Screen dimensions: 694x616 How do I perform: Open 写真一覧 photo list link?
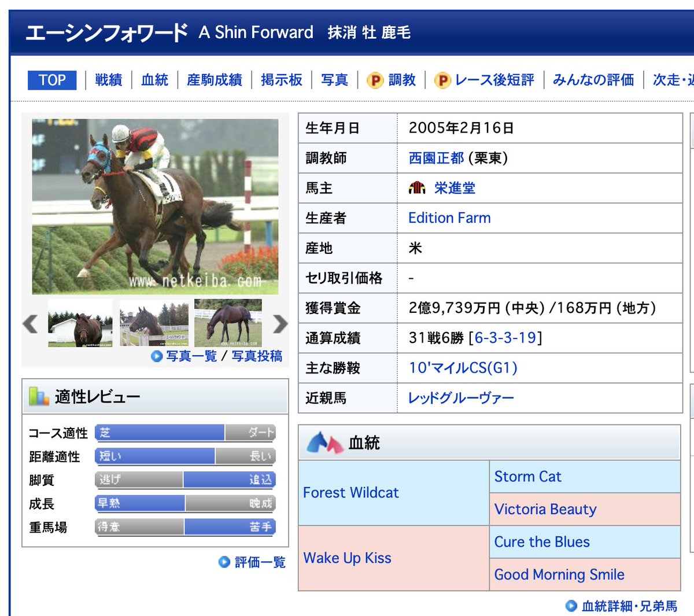pos(191,356)
